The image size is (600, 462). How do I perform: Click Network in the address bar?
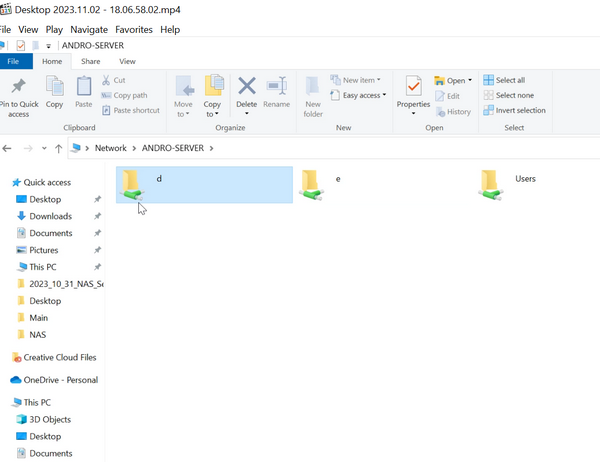110,148
